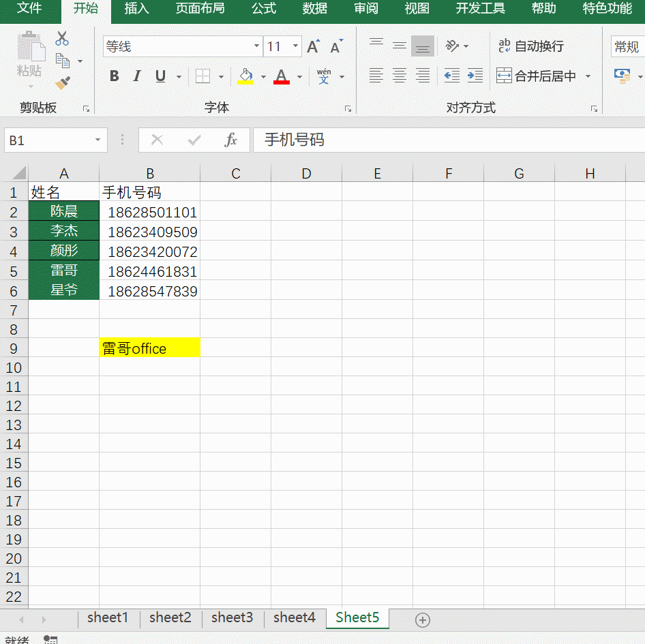Open the font size dropdown

296,46
